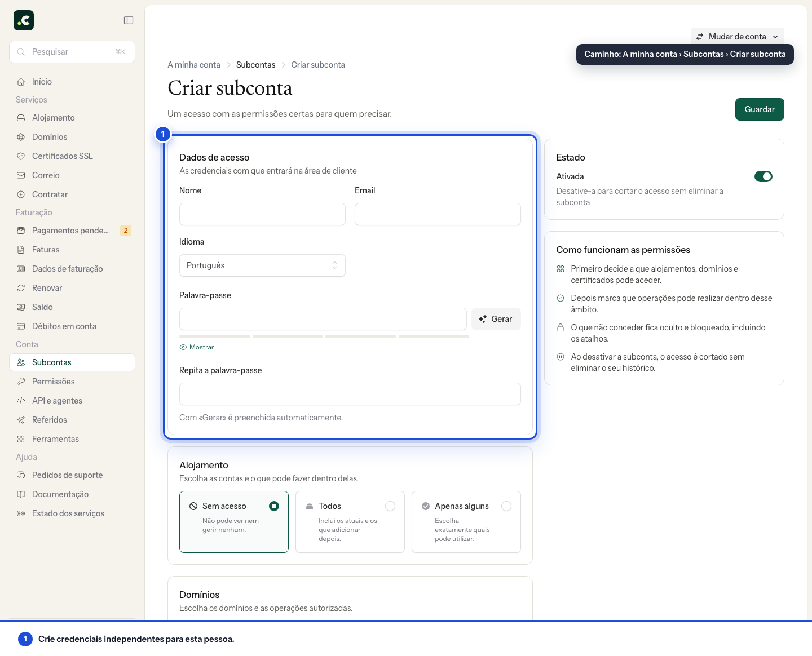812x656 pixels.
Task: Click the Domínios globe icon
Action: (21, 137)
